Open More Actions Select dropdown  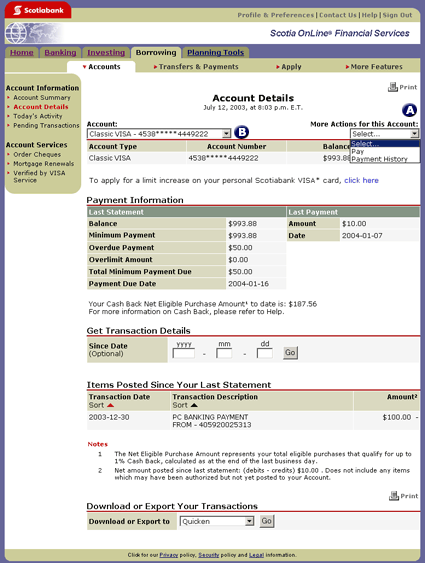point(384,134)
